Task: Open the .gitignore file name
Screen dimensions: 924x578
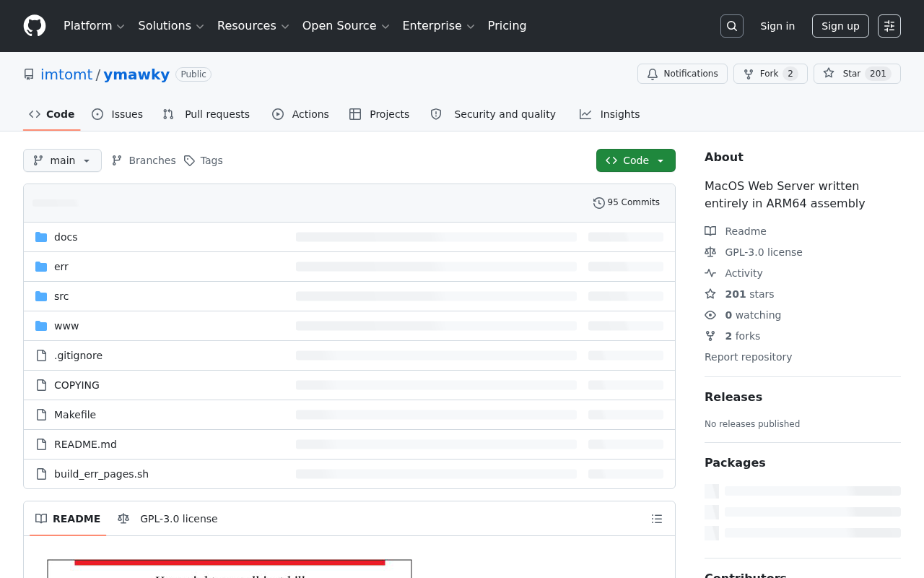Action: click(x=78, y=355)
